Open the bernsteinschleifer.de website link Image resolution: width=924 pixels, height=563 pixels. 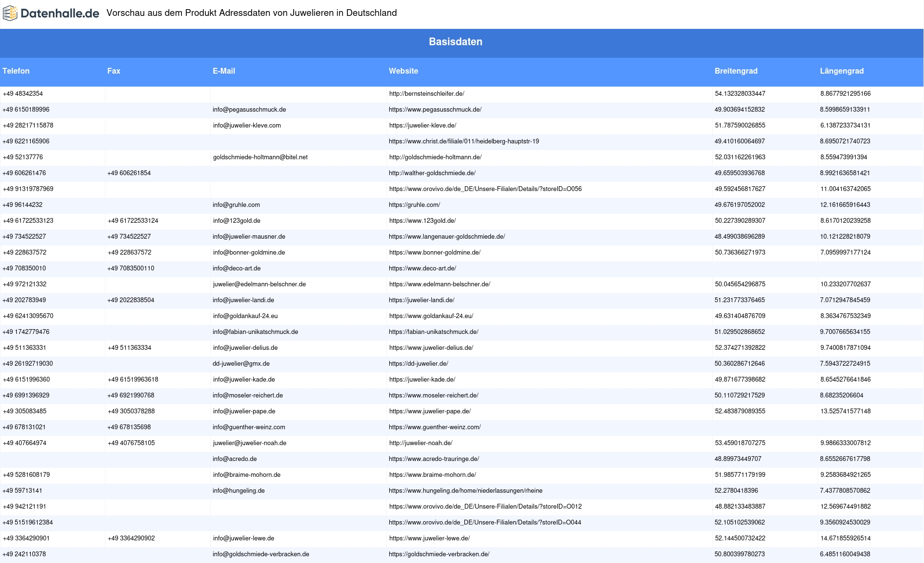pyautogui.click(x=427, y=94)
